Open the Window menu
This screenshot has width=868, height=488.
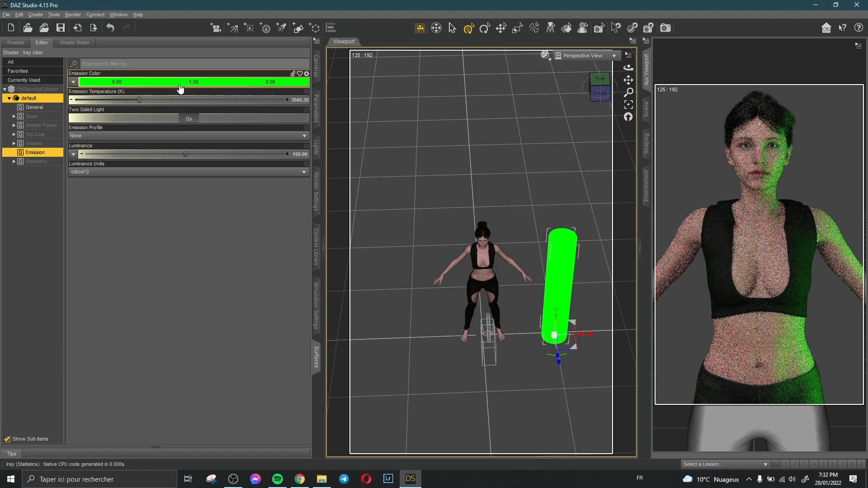(118, 14)
